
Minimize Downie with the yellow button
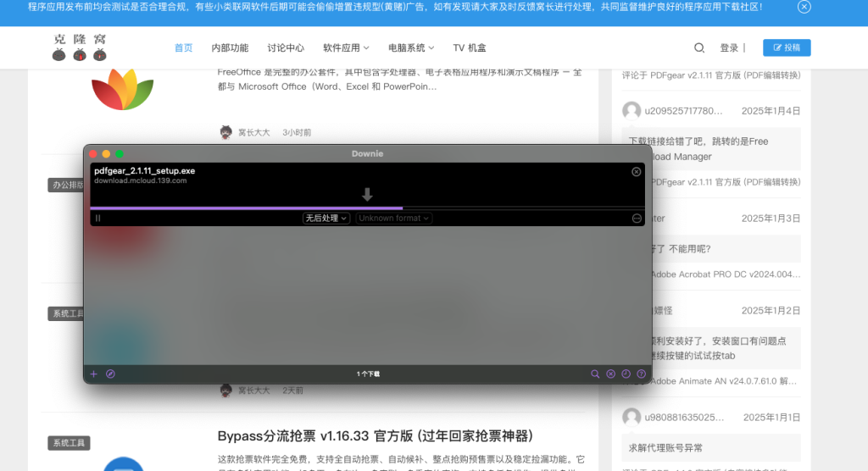(x=106, y=154)
